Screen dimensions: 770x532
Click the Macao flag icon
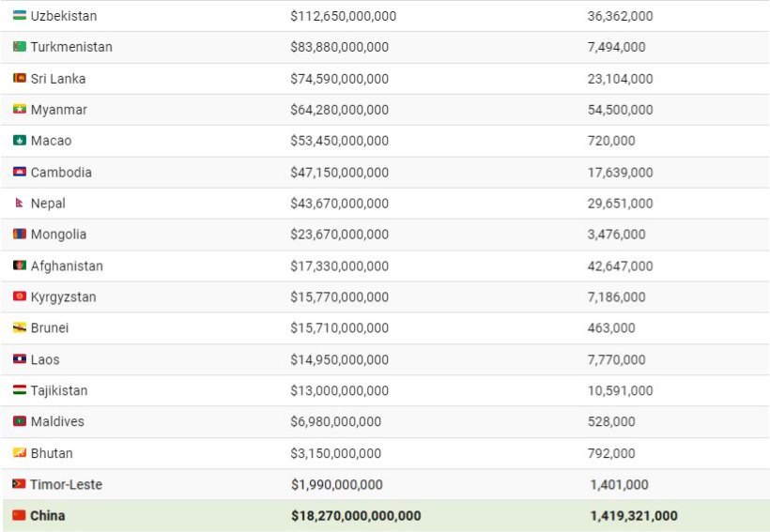click(20, 141)
